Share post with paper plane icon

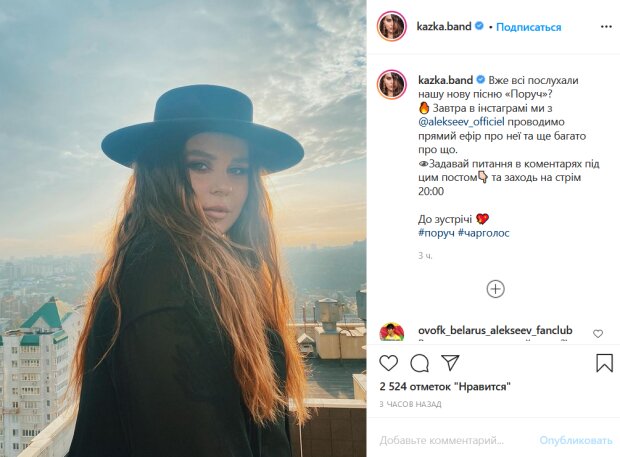tap(450, 363)
